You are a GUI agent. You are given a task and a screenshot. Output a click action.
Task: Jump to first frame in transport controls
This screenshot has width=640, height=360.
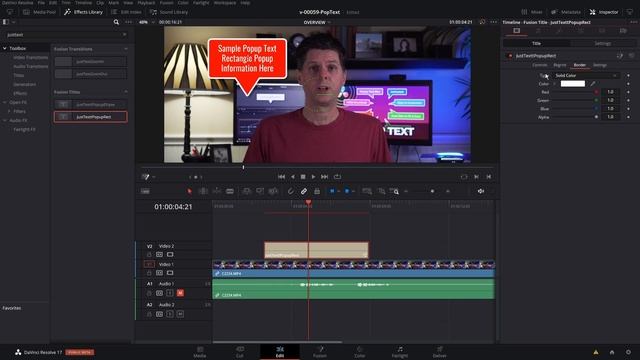pos(281,177)
